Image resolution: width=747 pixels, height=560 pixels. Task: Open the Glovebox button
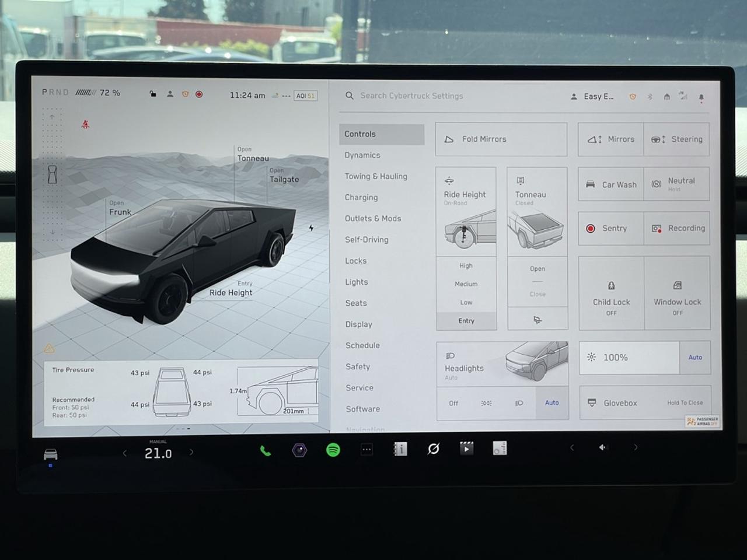click(645, 402)
